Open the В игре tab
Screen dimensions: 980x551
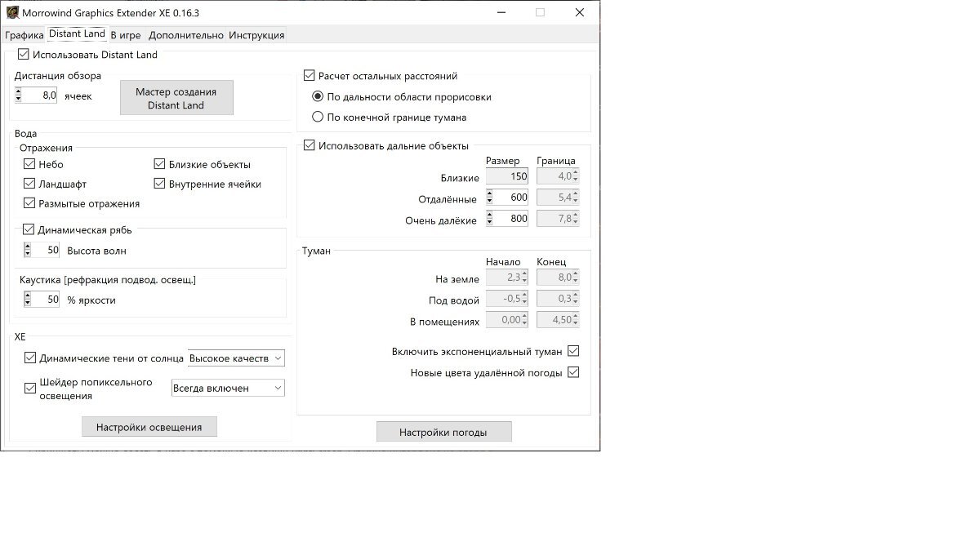(126, 35)
